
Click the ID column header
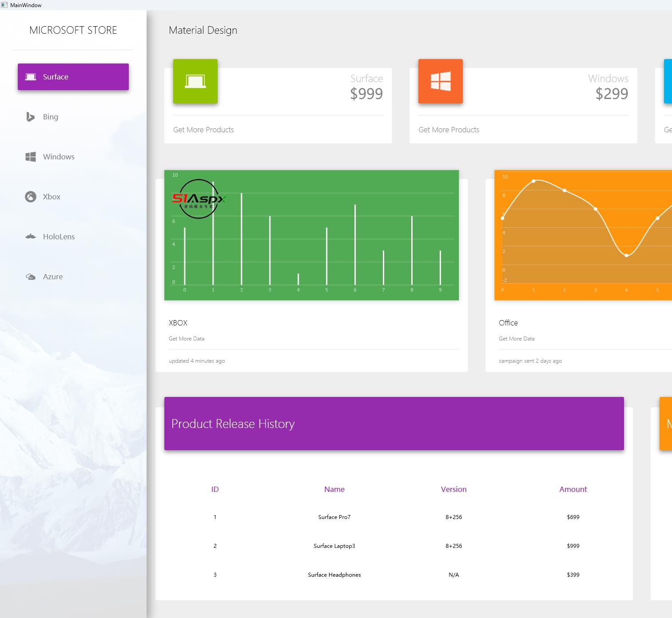215,489
